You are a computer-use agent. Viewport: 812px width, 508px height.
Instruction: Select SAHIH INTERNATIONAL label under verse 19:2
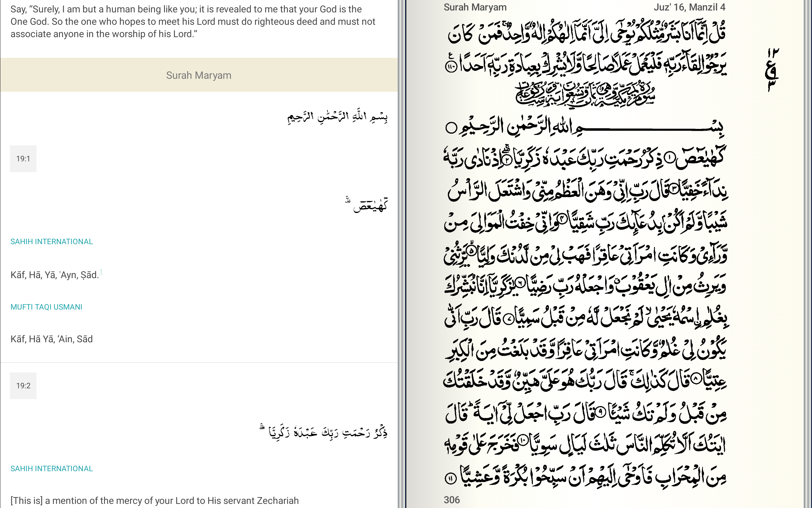click(51, 468)
